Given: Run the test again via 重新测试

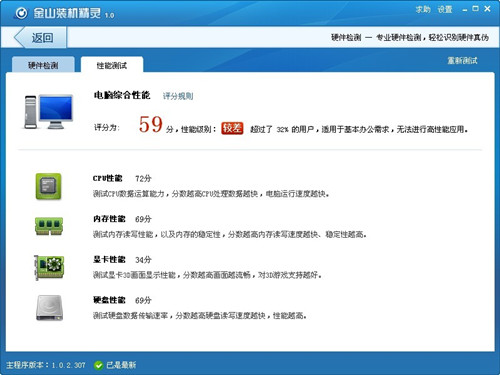Looking at the screenshot, I should pyautogui.click(x=462, y=60).
